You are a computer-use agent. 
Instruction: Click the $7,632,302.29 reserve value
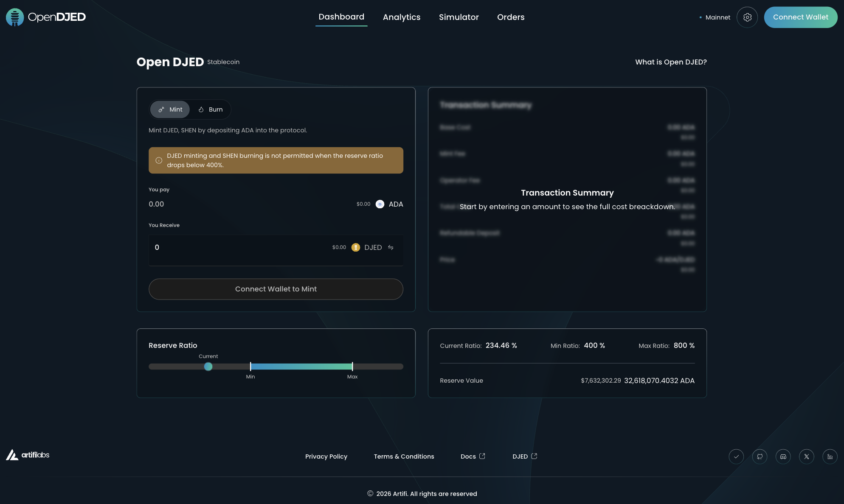coord(601,381)
